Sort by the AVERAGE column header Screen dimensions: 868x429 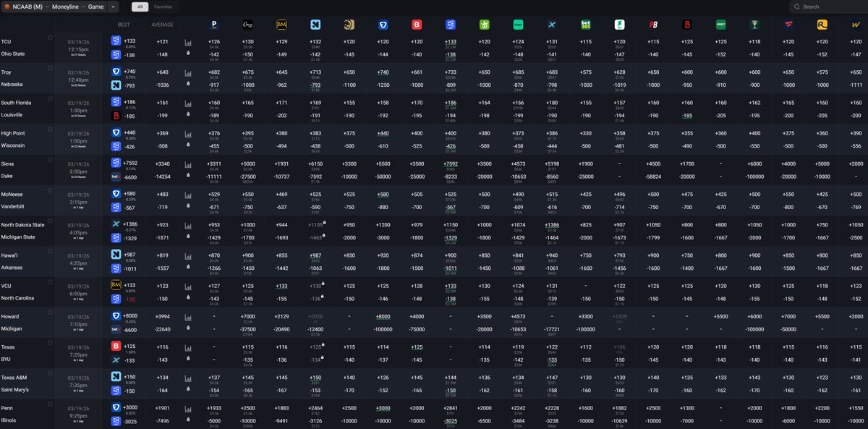click(x=163, y=25)
